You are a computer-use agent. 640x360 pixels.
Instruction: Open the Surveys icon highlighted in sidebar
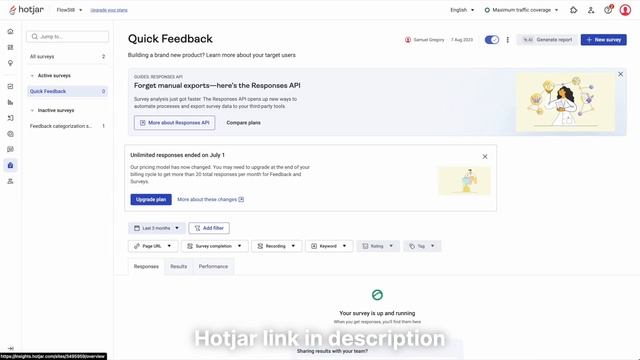[11, 165]
